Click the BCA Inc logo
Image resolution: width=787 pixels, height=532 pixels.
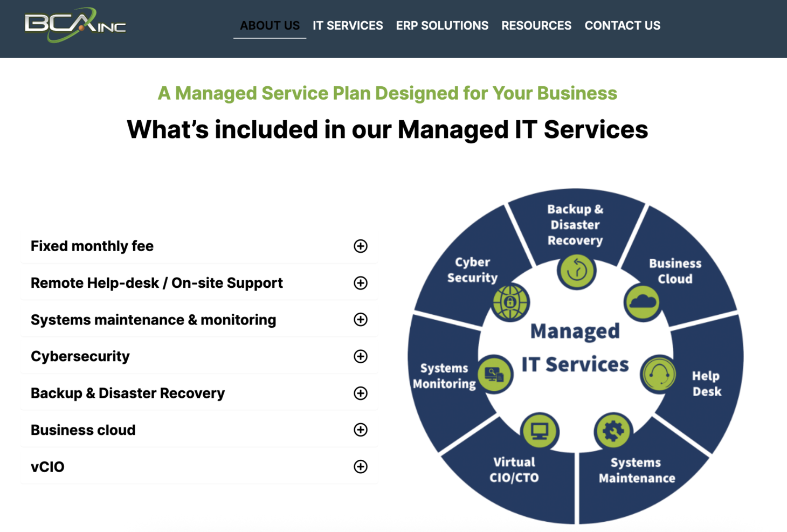coord(75,24)
